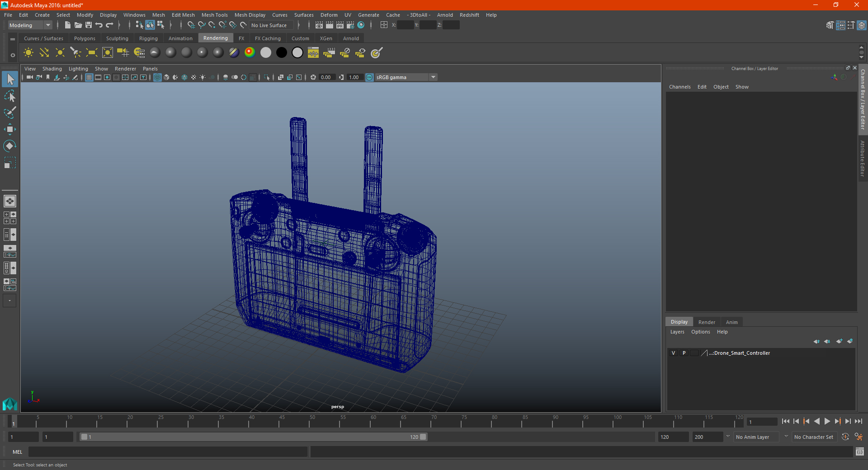Open the viewport Shading menu
Image resolution: width=868 pixels, height=470 pixels.
(52, 69)
